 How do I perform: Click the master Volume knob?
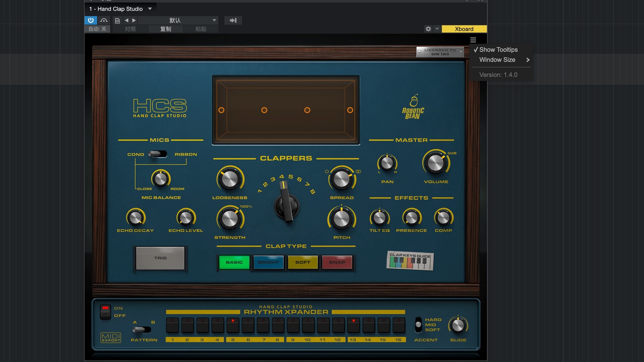coord(436,163)
